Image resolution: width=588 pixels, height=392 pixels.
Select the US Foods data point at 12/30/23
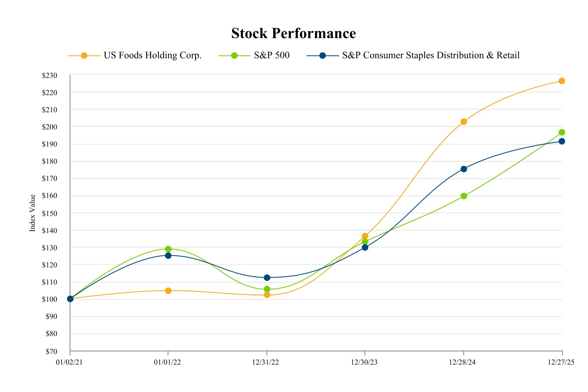pyautogui.click(x=365, y=236)
